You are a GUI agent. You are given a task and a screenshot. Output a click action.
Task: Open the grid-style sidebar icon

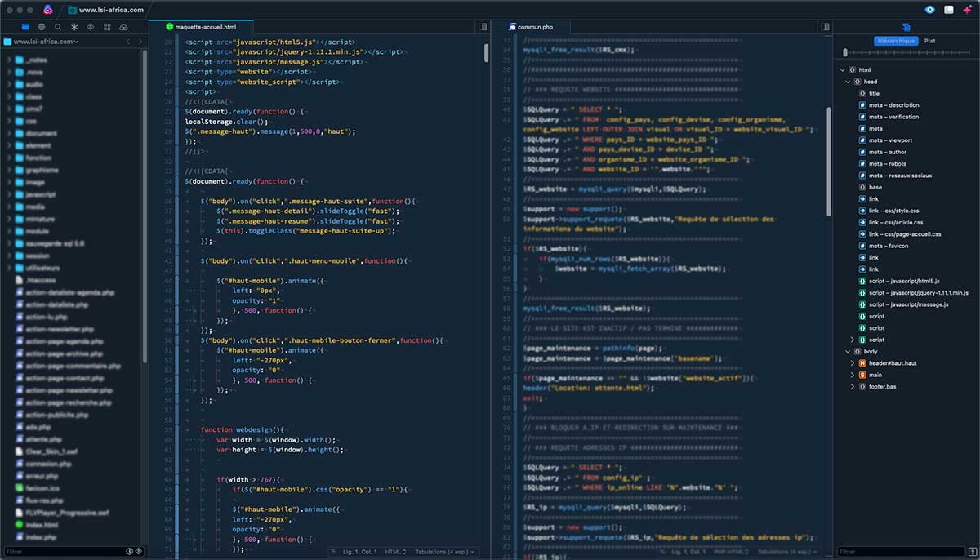click(x=106, y=27)
